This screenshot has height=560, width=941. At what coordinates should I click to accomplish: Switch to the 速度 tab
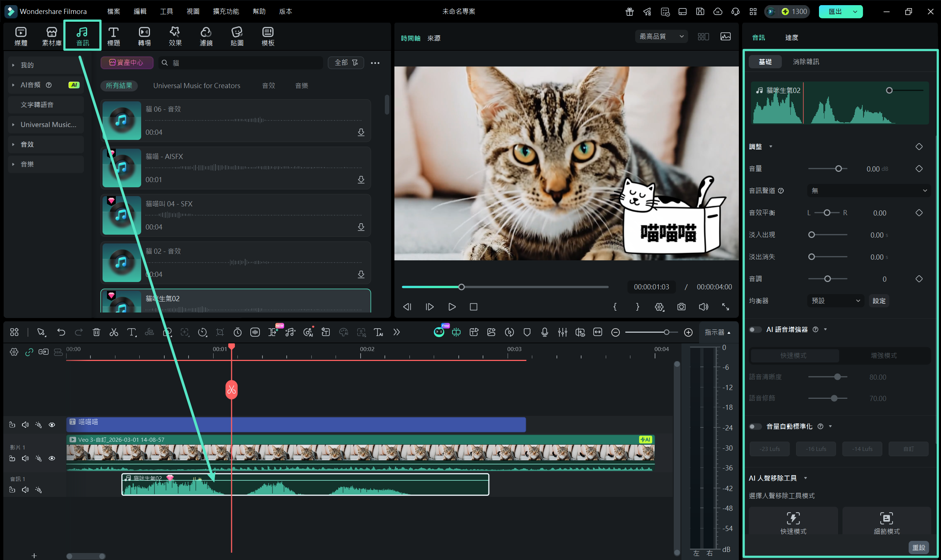(x=791, y=37)
